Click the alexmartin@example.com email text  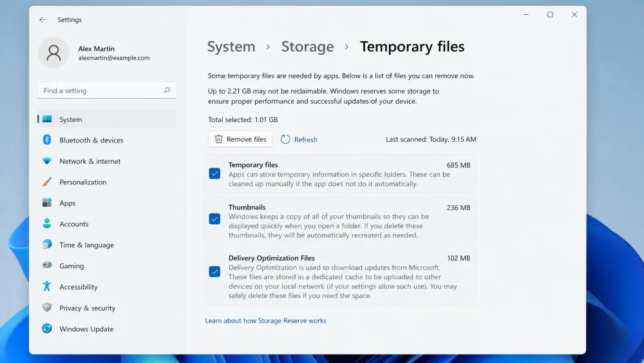pyautogui.click(x=114, y=58)
